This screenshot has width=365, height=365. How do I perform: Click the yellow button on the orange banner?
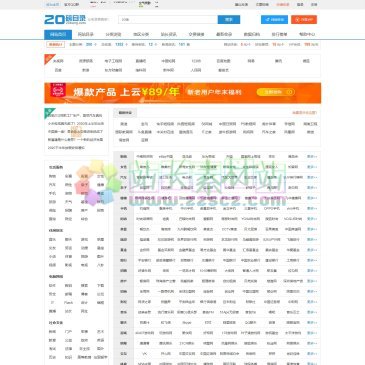click(276, 92)
